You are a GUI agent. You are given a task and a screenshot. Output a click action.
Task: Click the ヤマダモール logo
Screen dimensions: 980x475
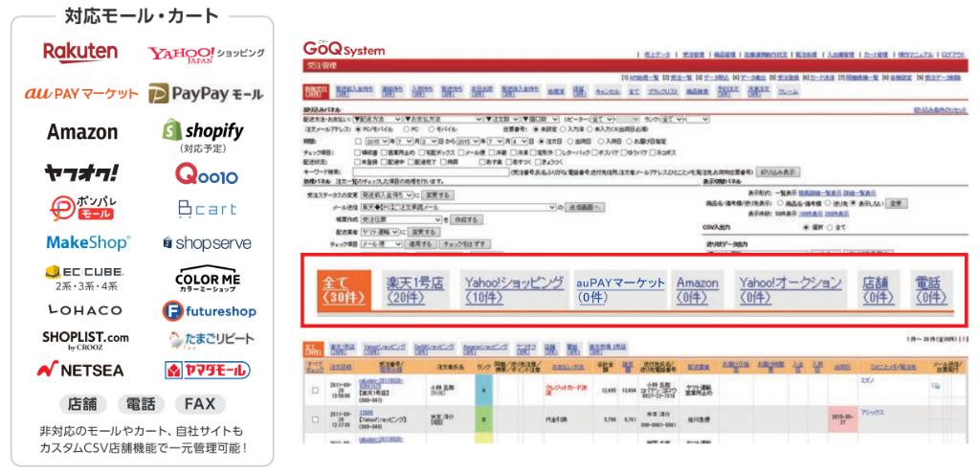[x=208, y=370]
